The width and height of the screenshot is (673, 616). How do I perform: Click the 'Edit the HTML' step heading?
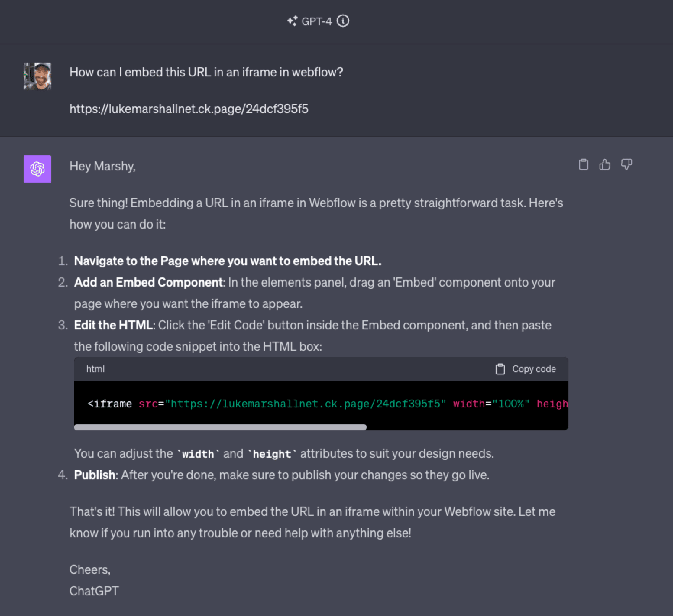[113, 325]
